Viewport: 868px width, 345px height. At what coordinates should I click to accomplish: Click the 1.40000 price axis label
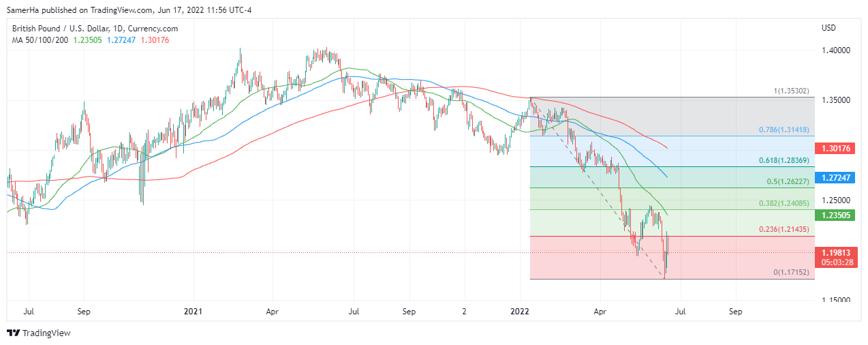click(835, 50)
